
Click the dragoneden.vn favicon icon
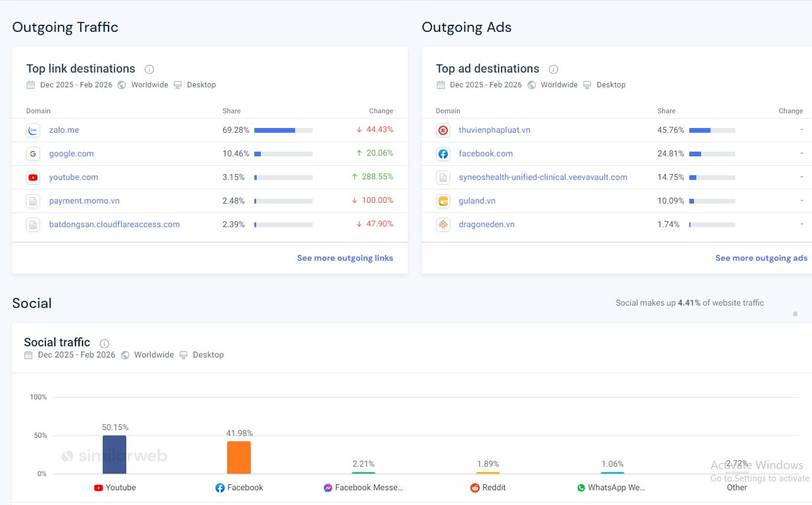point(443,225)
